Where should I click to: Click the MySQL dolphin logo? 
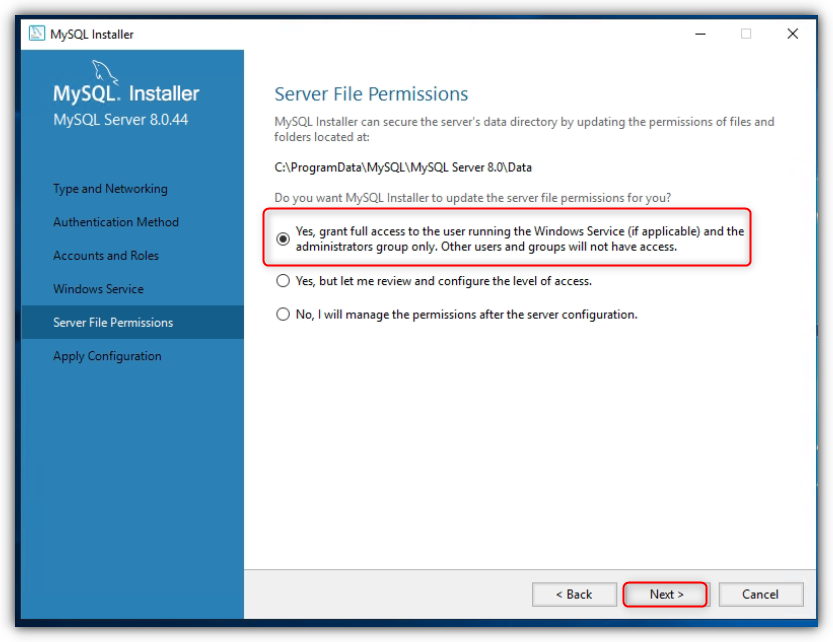pyautogui.click(x=105, y=72)
